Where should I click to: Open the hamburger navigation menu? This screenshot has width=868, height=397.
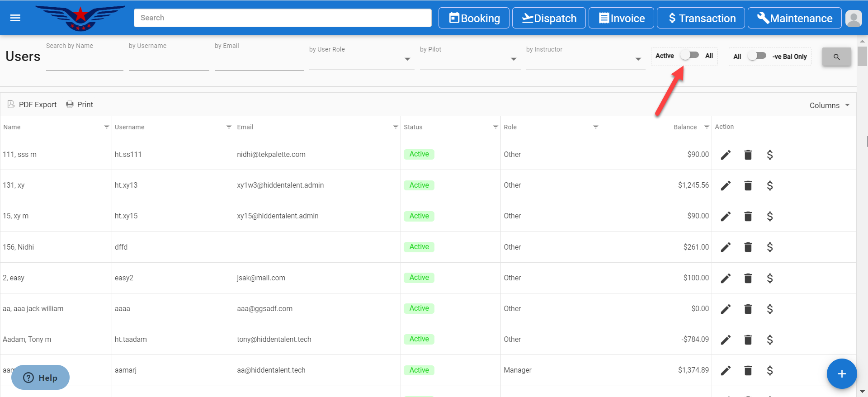tap(15, 18)
